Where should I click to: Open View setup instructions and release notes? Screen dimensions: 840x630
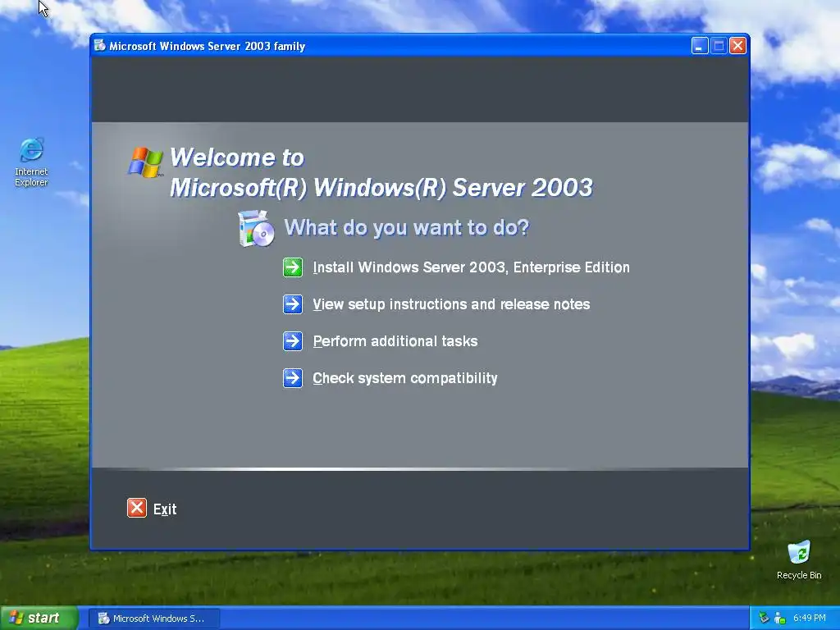pos(451,304)
